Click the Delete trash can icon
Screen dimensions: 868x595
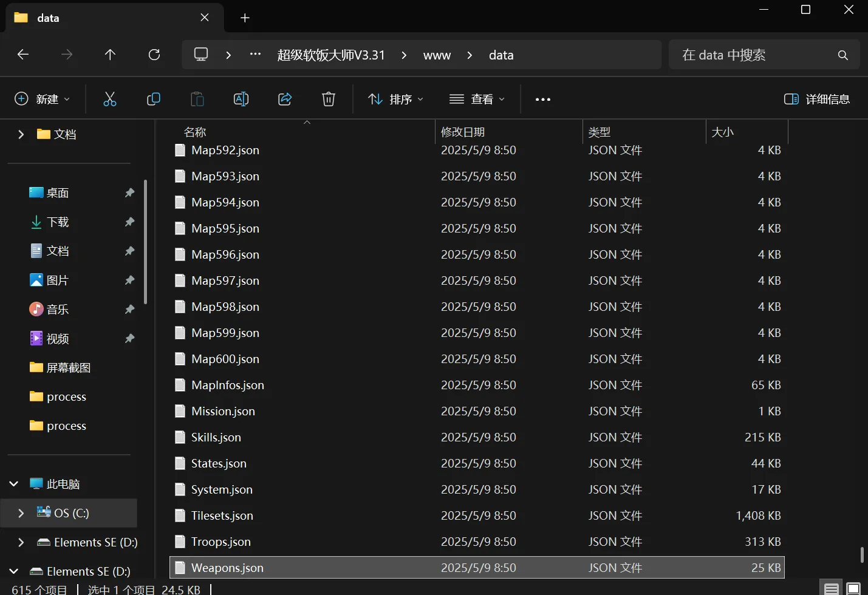click(329, 99)
